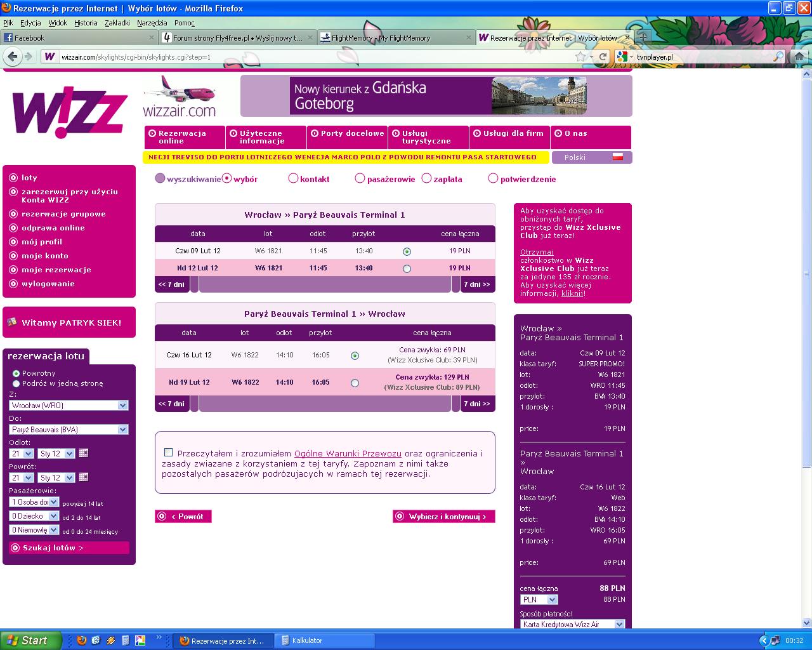Image resolution: width=812 pixels, height=650 pixels.
Task: Reload the page with the refresh icon
Action: [603, 56]
